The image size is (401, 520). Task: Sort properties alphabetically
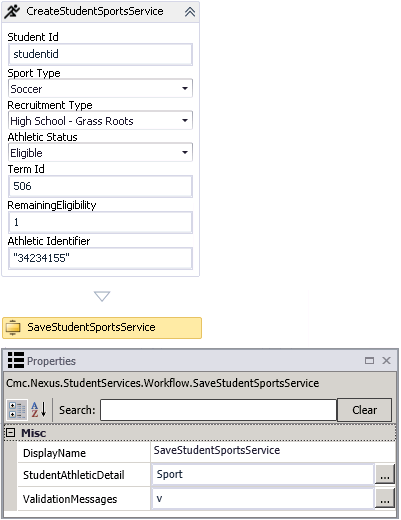coord(39,410)
